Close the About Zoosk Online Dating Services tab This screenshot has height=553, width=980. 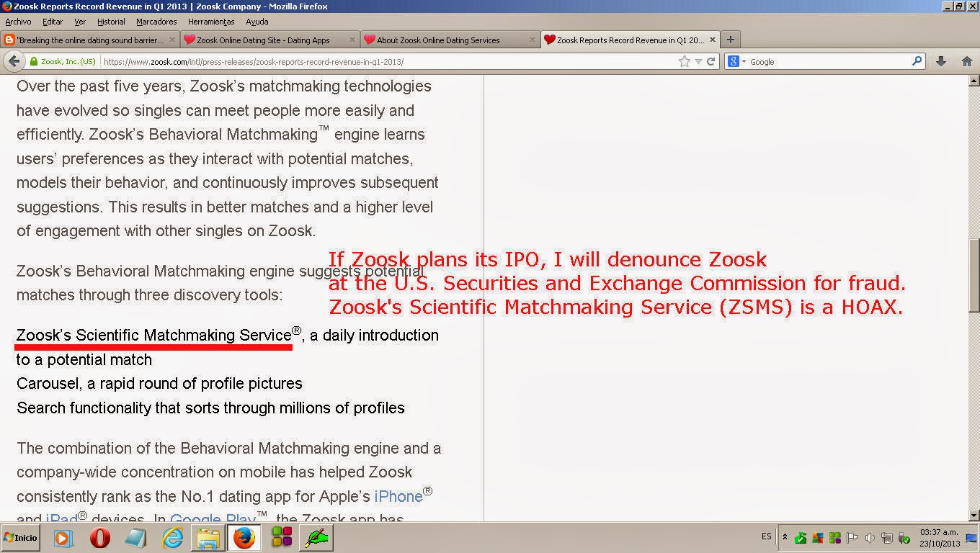coord(533,40)
